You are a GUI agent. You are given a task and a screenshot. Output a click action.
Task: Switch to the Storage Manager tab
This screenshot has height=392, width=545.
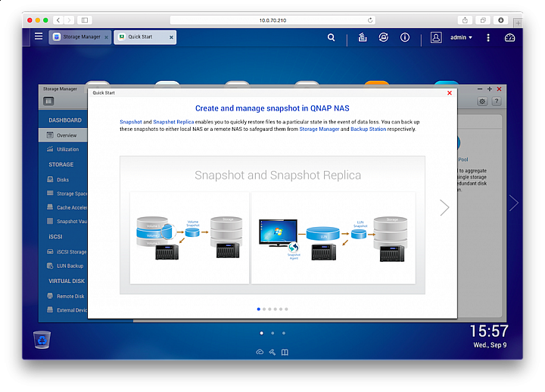coord(80,37)
